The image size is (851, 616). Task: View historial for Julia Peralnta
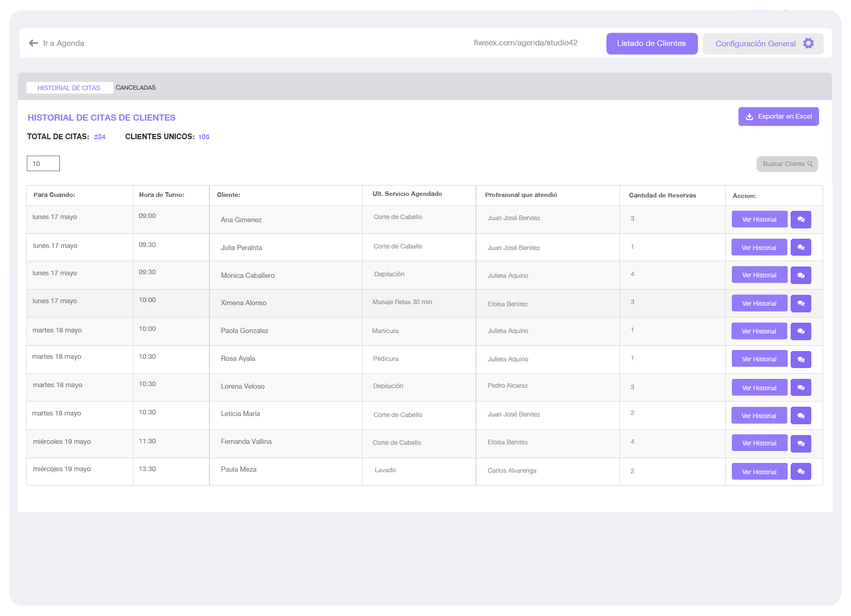click(759, 247)
